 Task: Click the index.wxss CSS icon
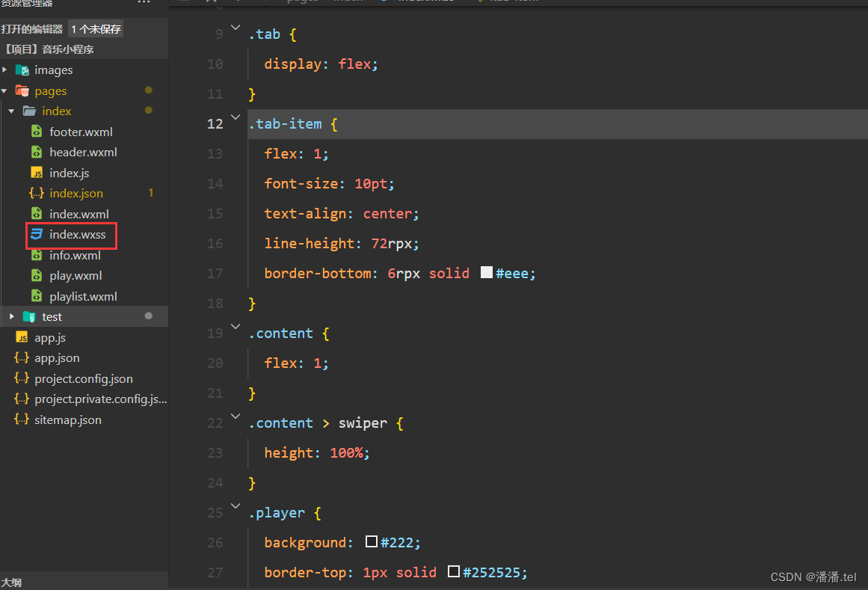37,234
